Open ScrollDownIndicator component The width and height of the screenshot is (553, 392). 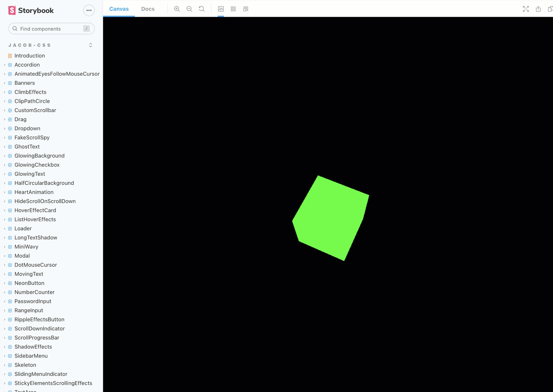tap(39, 328)
